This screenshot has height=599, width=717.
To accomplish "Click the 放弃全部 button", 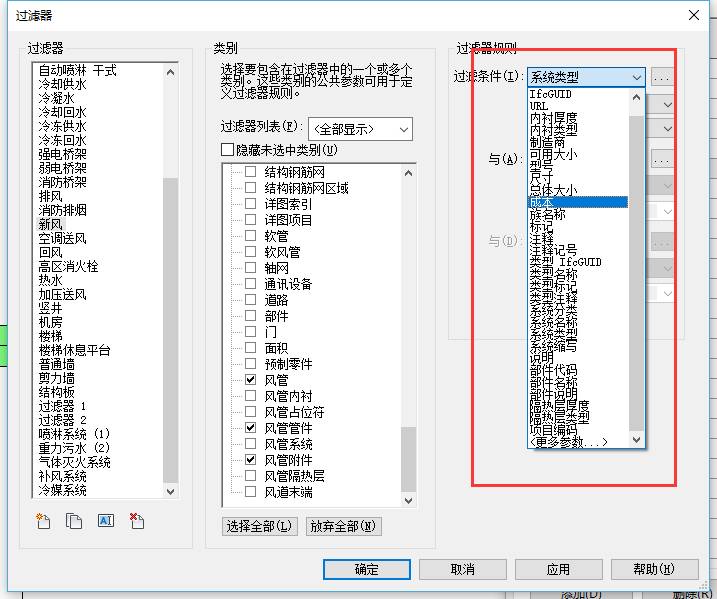I will click(343, 526).
